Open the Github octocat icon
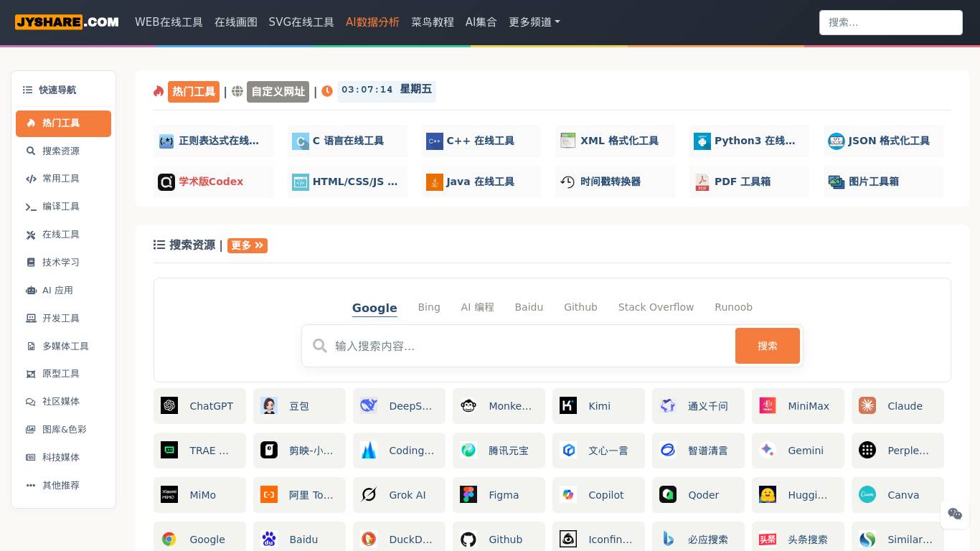Screen dimensions: 980x551 [x=468, y=540]
